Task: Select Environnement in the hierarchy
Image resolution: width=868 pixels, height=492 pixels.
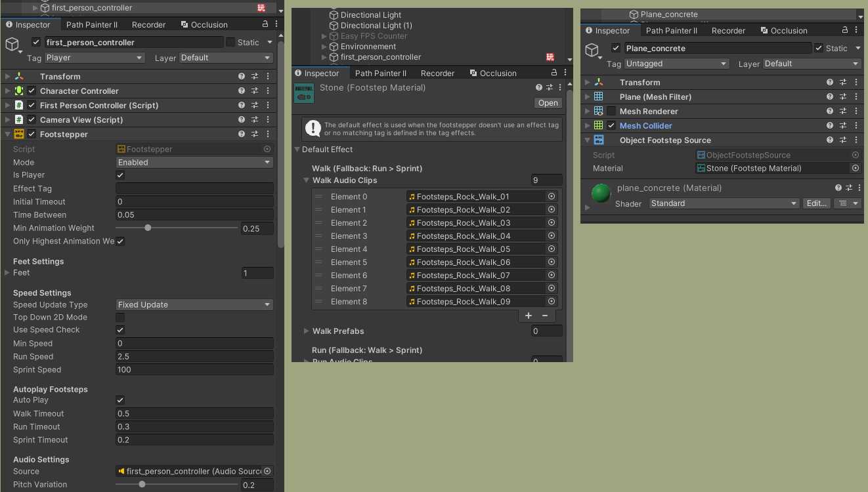Action: [x=368, y=47]
